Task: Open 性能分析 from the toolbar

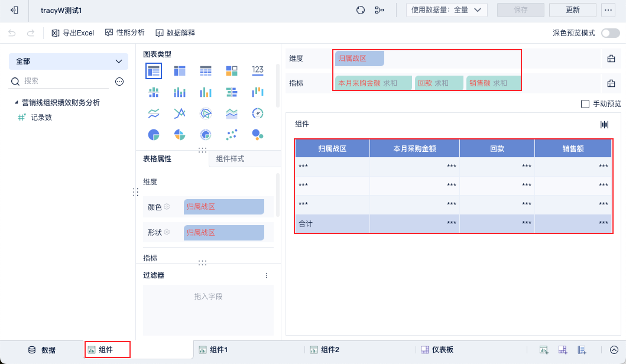Action: pyautogui.click(x=125, y=32)
